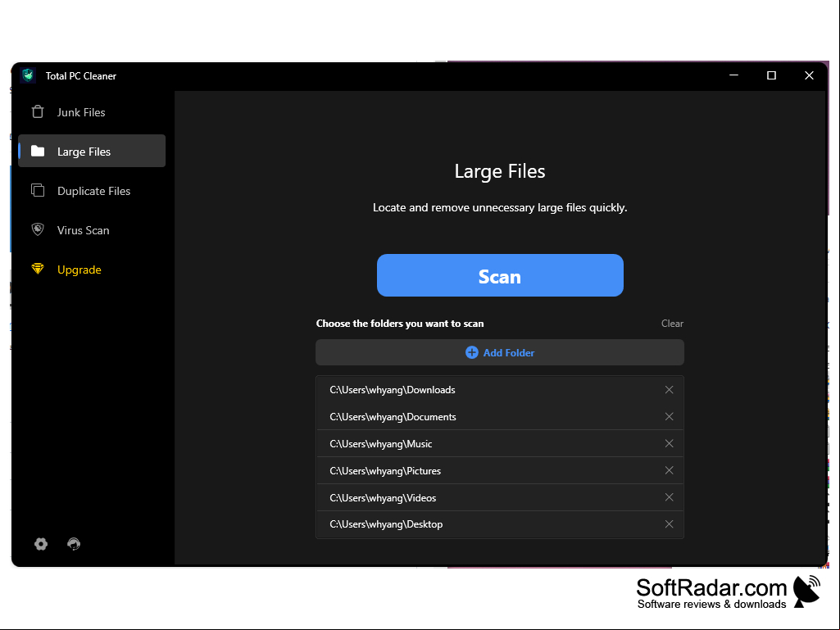The image size is (840, 630).
Task: Click the blue plus icon in Add Folder
Action: tap(472, 352)
